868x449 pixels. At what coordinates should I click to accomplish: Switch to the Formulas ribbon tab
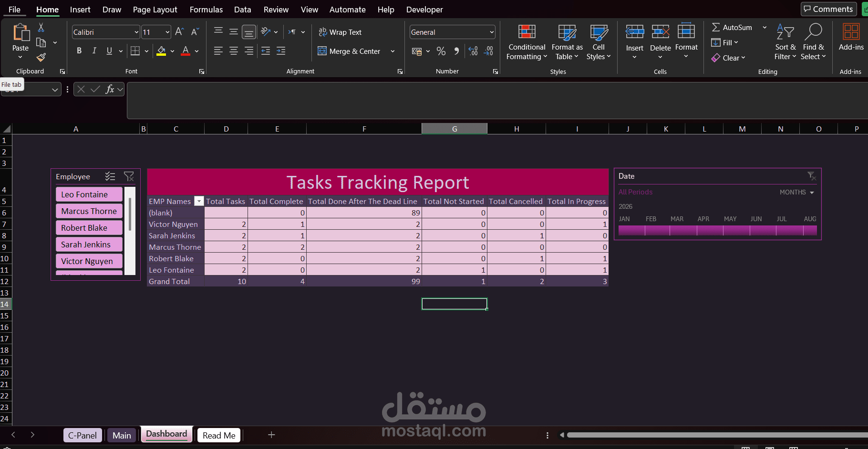pyautogui.click(x=206, y=9)
